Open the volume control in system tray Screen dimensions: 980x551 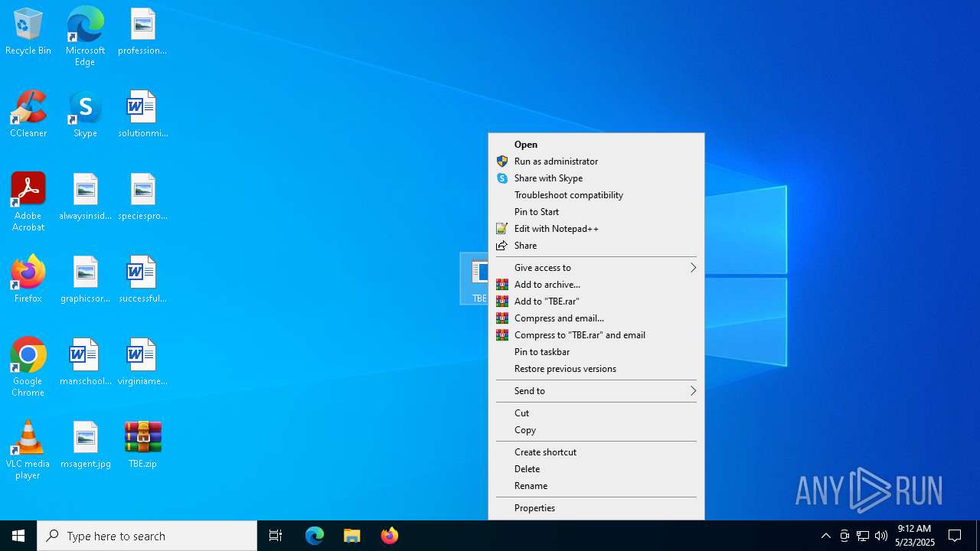[x=881, y=536]
